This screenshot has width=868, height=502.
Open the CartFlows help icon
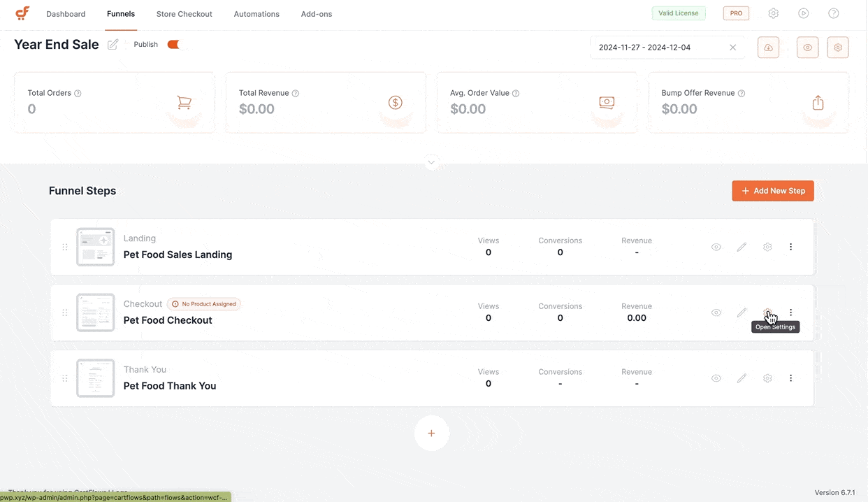point(833,13)
